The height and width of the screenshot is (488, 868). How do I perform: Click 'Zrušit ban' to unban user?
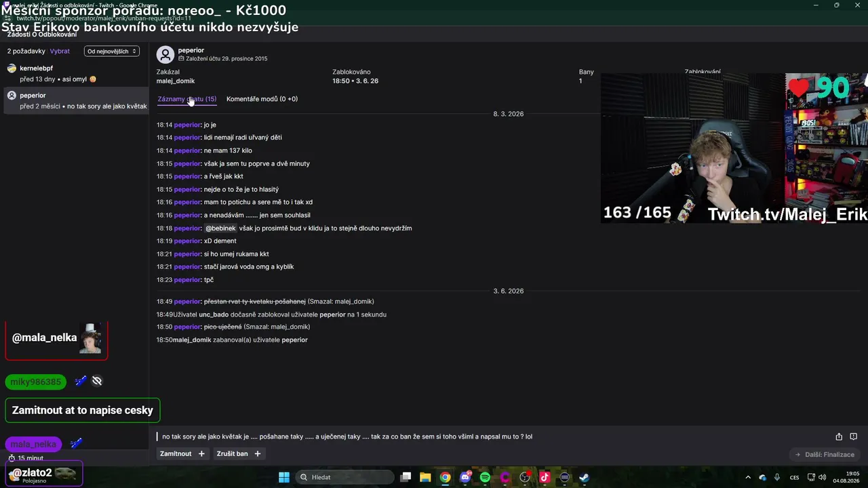pos(238,453)
